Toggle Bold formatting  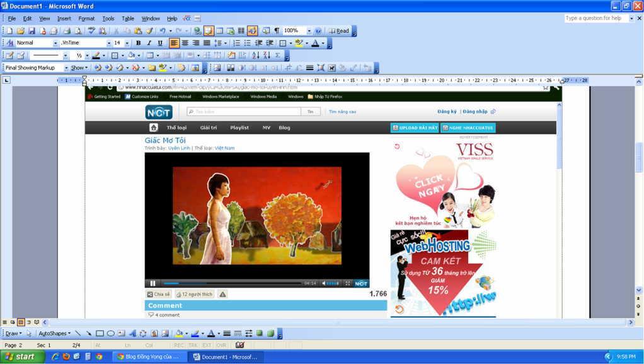(x=138, y=44)
